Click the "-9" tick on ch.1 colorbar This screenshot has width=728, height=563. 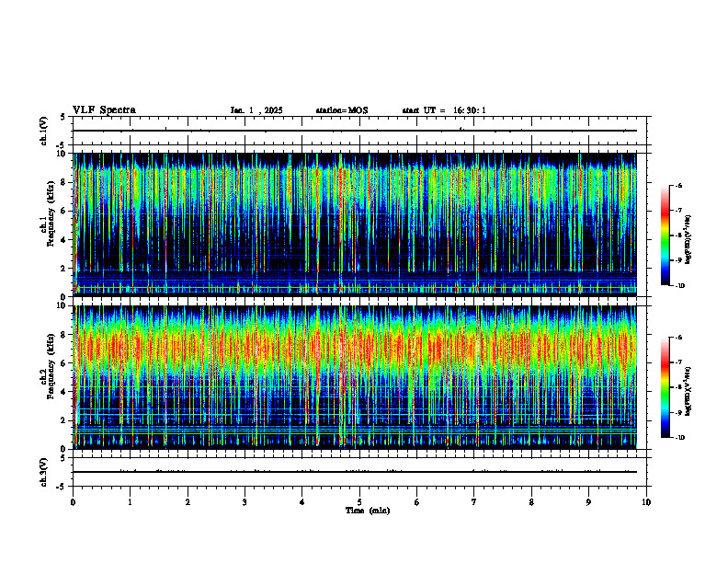point(678,260)
